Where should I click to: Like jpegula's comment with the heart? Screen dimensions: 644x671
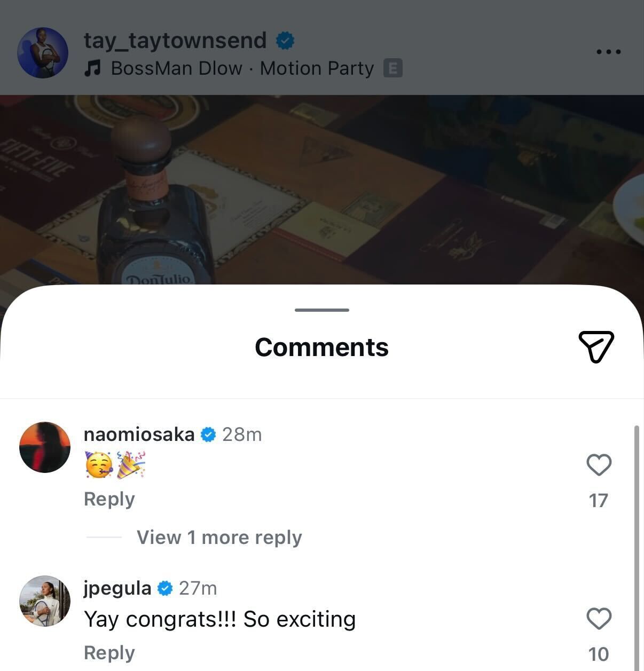tap(599, 618)
